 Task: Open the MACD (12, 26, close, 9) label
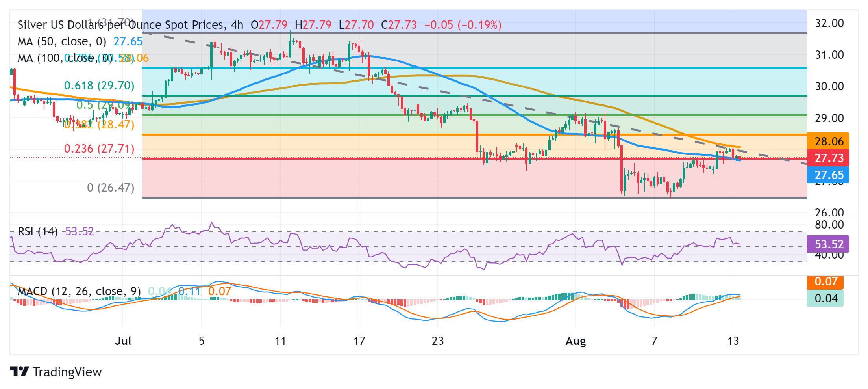(79, 291)
